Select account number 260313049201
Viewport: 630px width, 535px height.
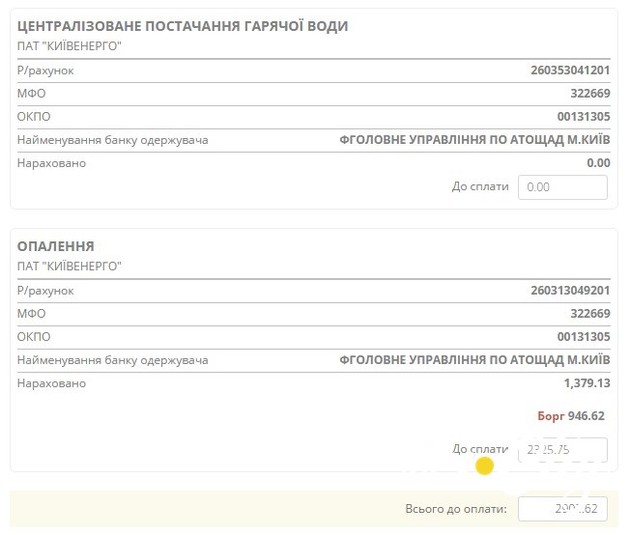[570, 291]
